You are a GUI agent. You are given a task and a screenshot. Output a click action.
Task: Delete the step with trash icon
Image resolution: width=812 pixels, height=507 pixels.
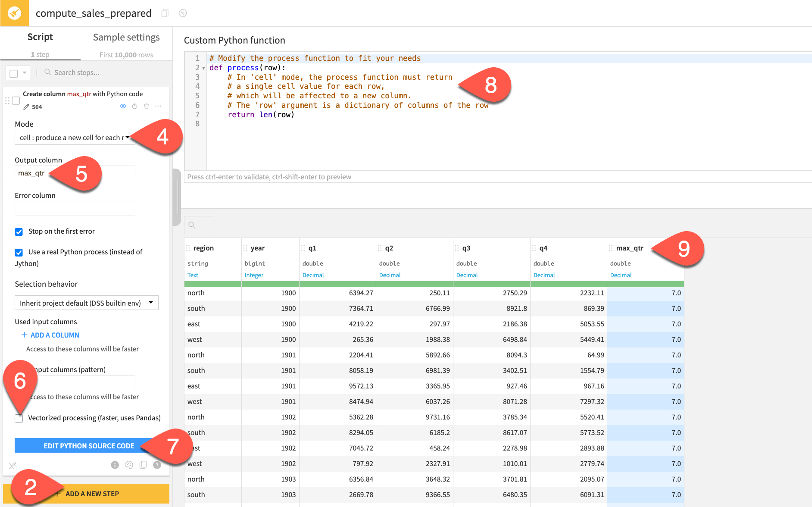tap(147, 106)
